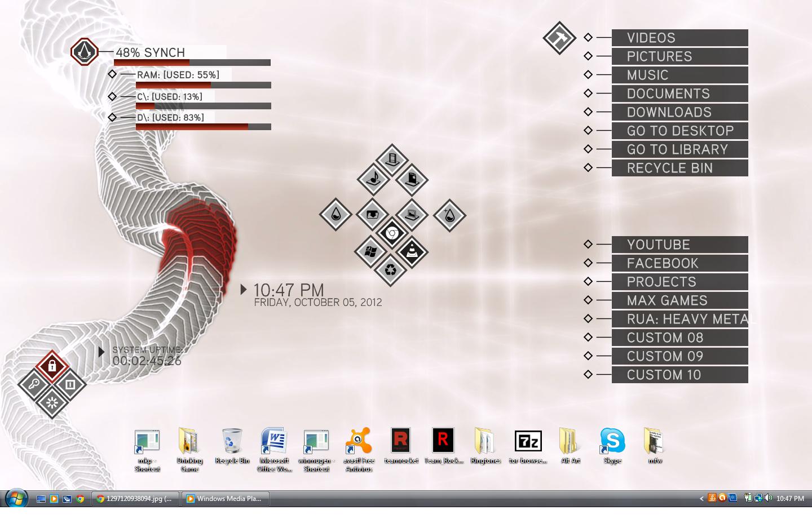Click the FRIDAY, OCTOBER 05, 2012 date text

[318, 303]
